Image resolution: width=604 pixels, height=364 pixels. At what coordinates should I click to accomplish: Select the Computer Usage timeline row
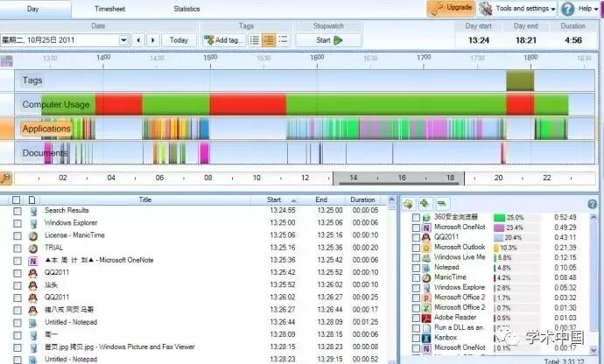tap(305, 104)
